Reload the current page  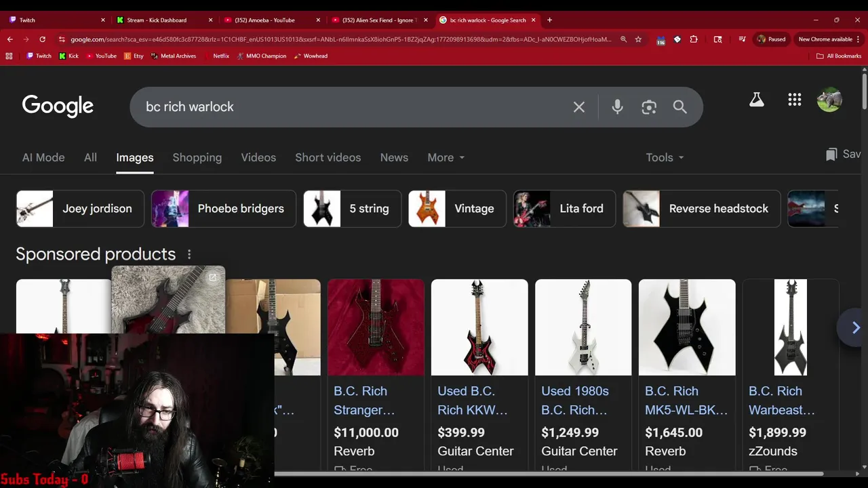(42, 39)
